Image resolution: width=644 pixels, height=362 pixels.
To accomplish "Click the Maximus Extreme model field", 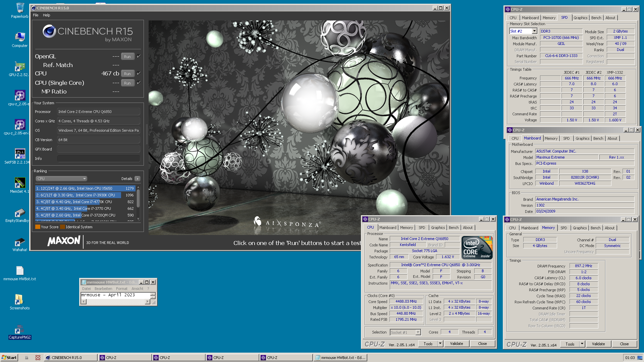I will click(567, 157).
